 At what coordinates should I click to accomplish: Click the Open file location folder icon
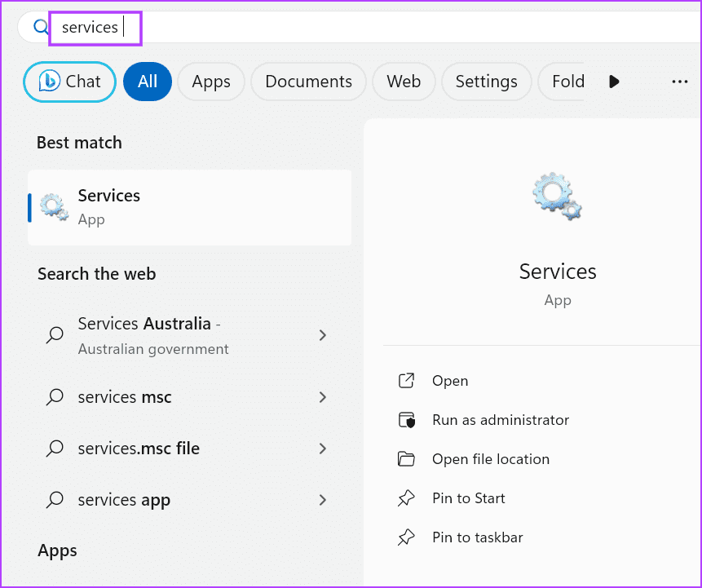(406, 459)
